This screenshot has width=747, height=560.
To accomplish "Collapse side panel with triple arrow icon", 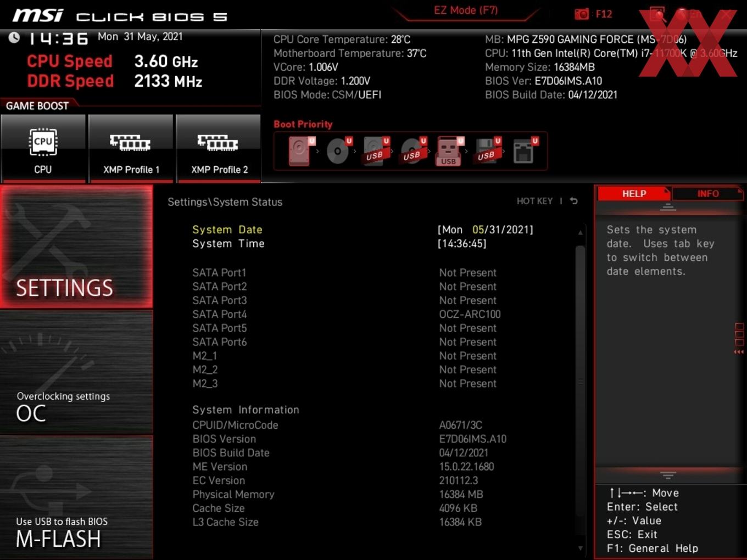I will coord(739,352).
